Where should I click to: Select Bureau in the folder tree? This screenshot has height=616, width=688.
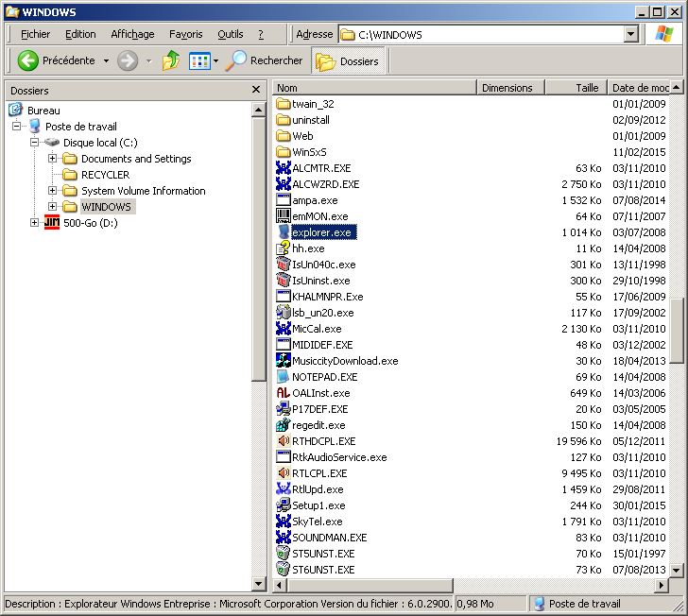(43, 111)
